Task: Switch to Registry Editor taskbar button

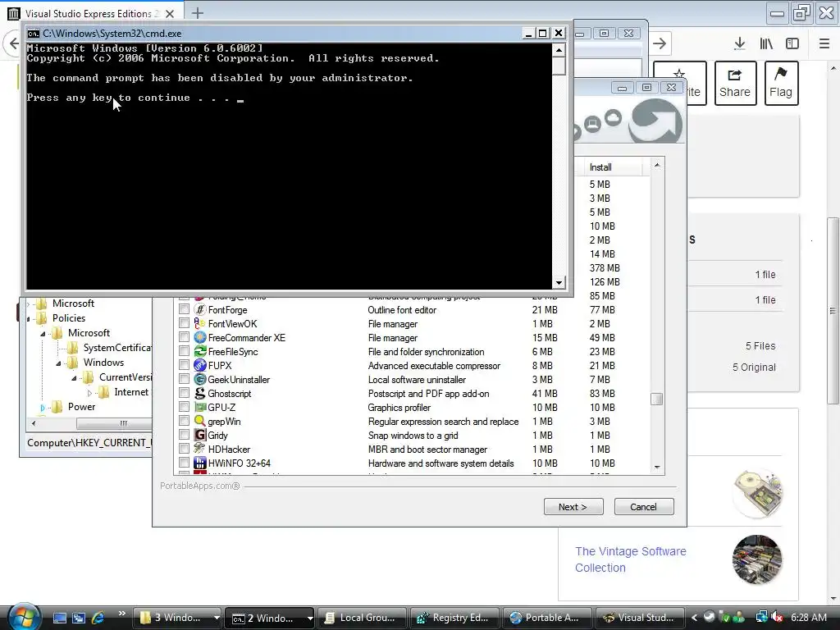Action: pyautogui.click(x=454, y=618)
